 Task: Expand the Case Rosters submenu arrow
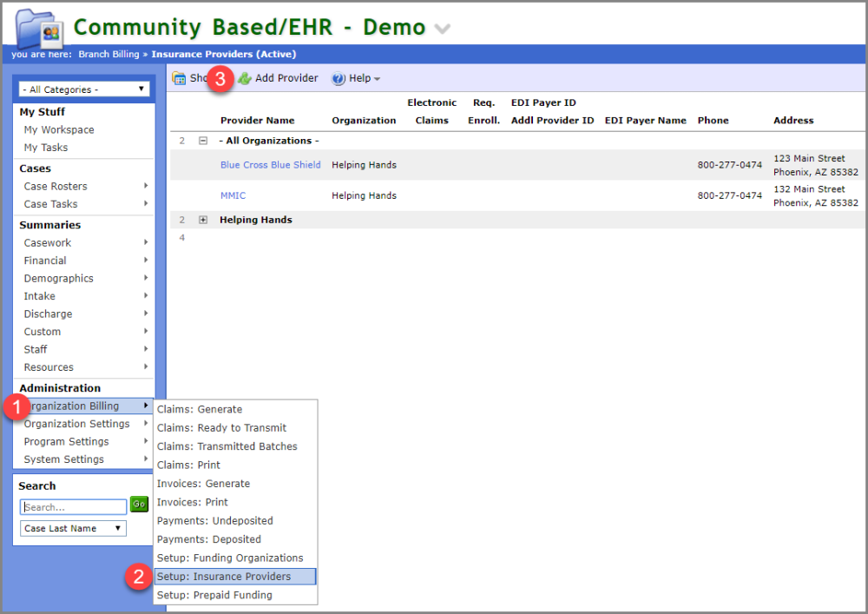pos(146,186)
